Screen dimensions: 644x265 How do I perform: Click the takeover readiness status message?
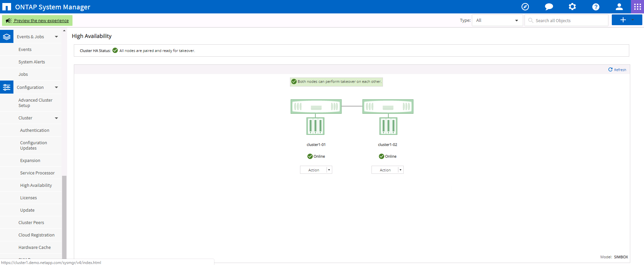(336, 82)
